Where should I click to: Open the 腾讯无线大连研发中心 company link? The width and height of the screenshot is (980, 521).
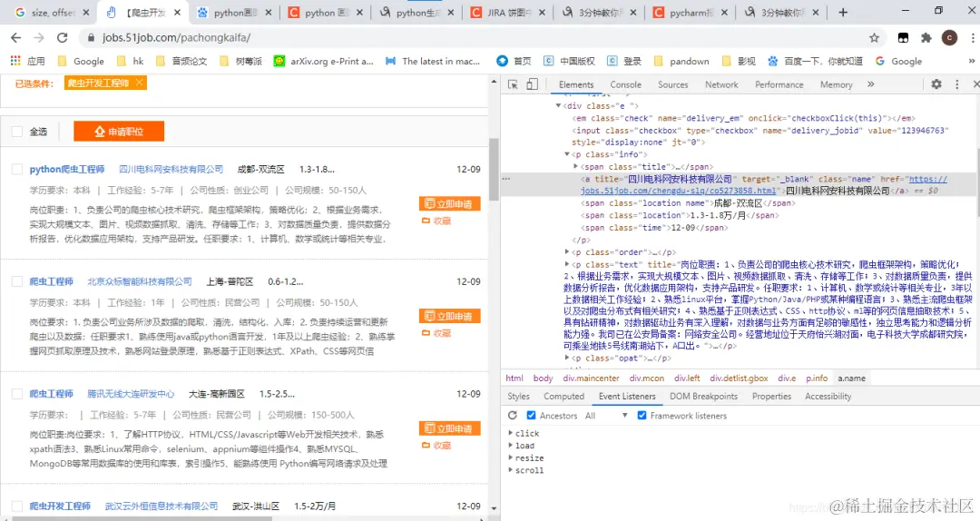point(131,394)
